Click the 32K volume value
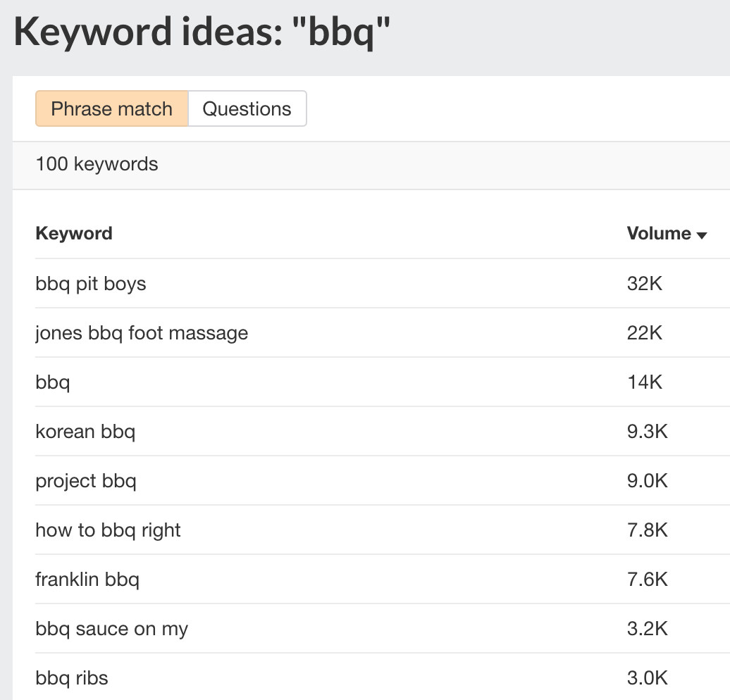 (644, 284)
